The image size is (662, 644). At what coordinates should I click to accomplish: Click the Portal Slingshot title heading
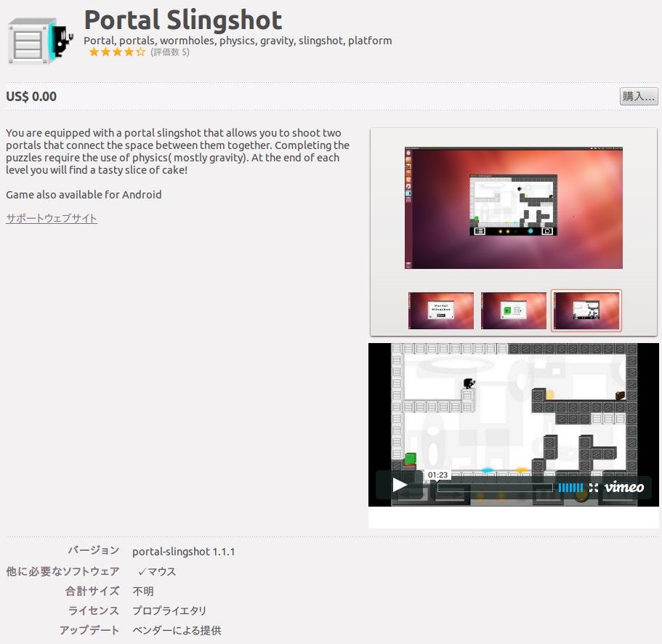pos(182,20)
